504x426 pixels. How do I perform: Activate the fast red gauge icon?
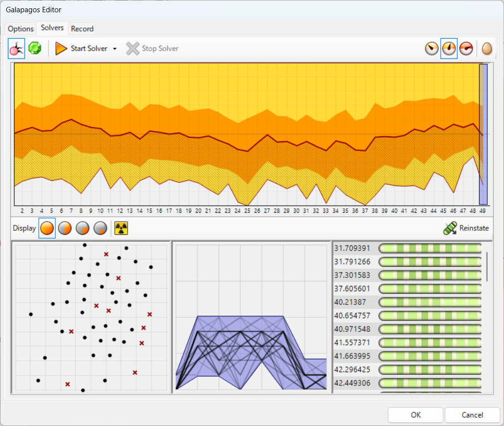click(466, 48)
